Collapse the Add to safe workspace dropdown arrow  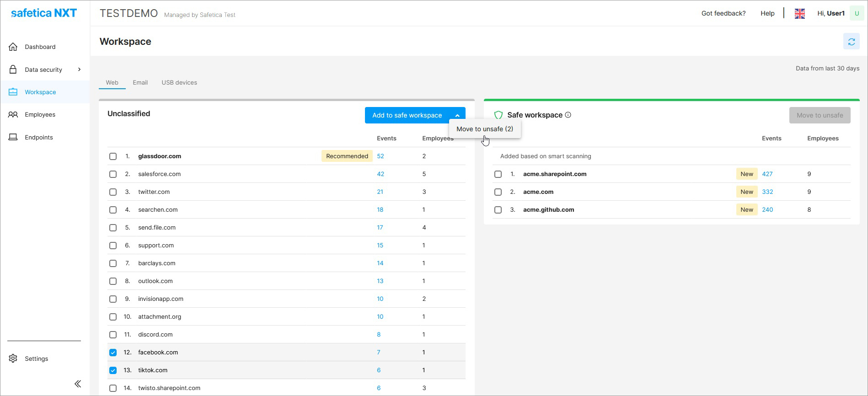[x=457, y=115]
